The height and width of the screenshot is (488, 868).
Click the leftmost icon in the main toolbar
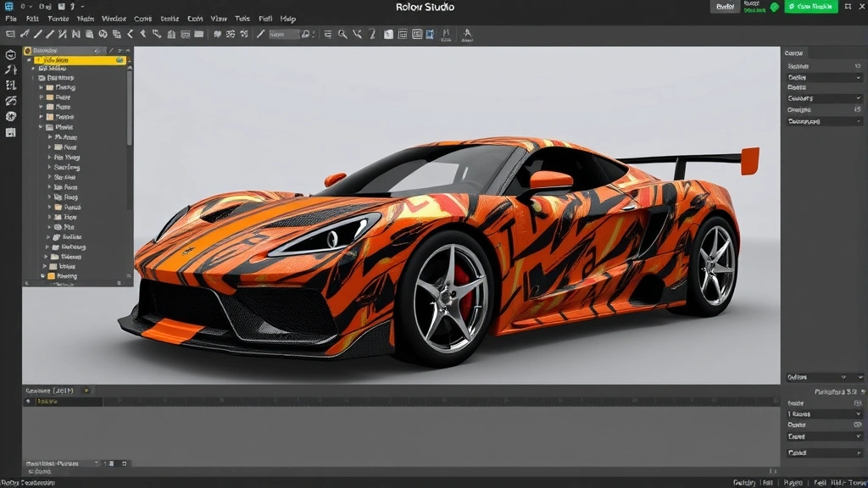click(10, 34)
